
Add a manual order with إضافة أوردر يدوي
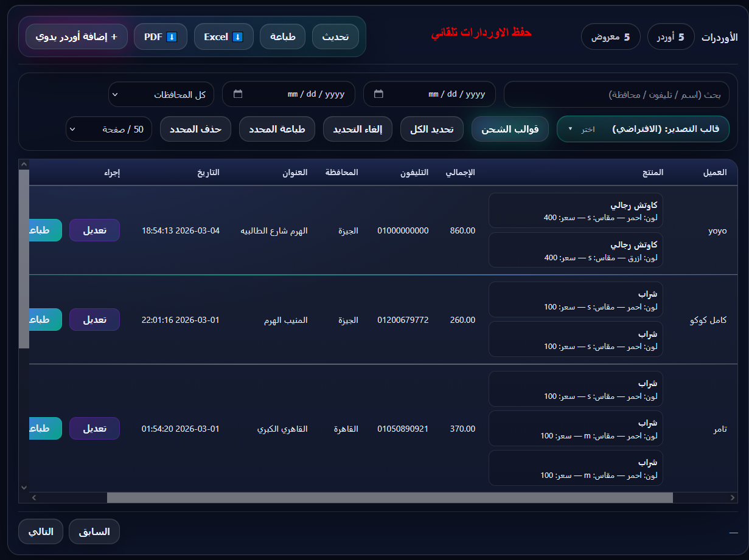[x=75, y=36]
